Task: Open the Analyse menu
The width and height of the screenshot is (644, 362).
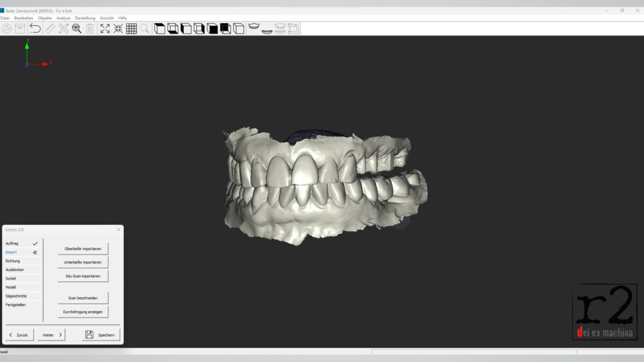Action: tap(64, 18)
